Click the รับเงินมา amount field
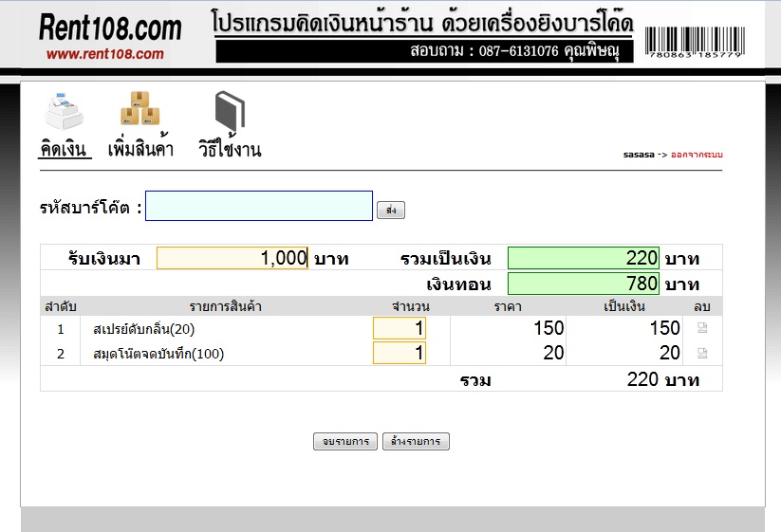 (x=232, y=258)
